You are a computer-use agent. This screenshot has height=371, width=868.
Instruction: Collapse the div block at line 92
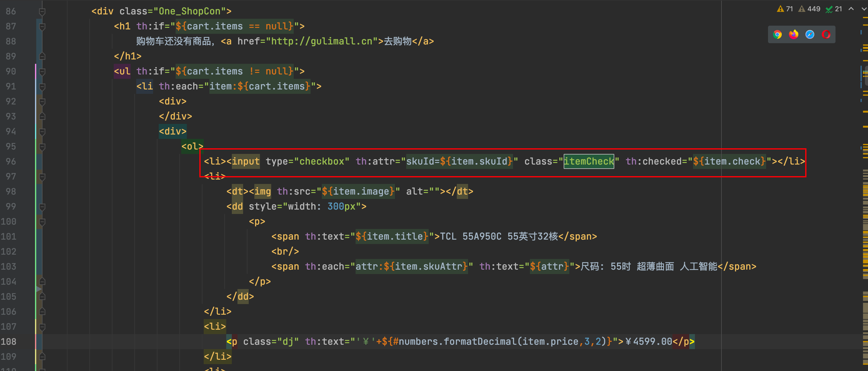42,102
